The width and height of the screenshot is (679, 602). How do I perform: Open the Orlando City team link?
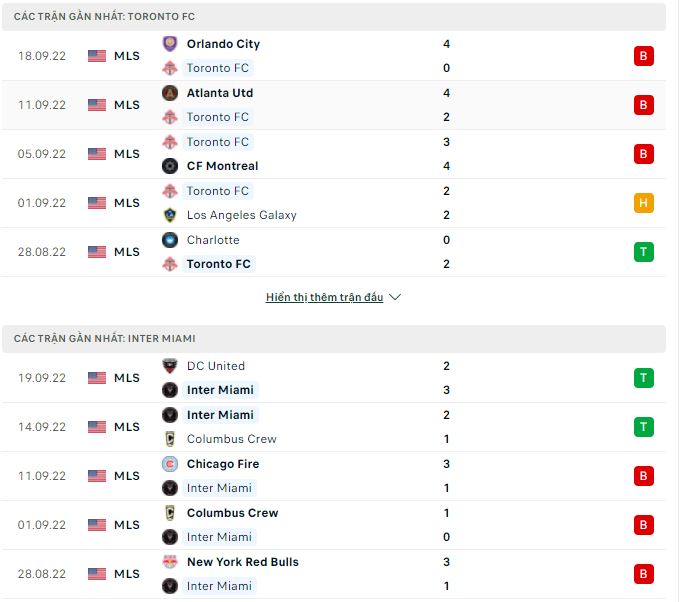coord(223,44)
